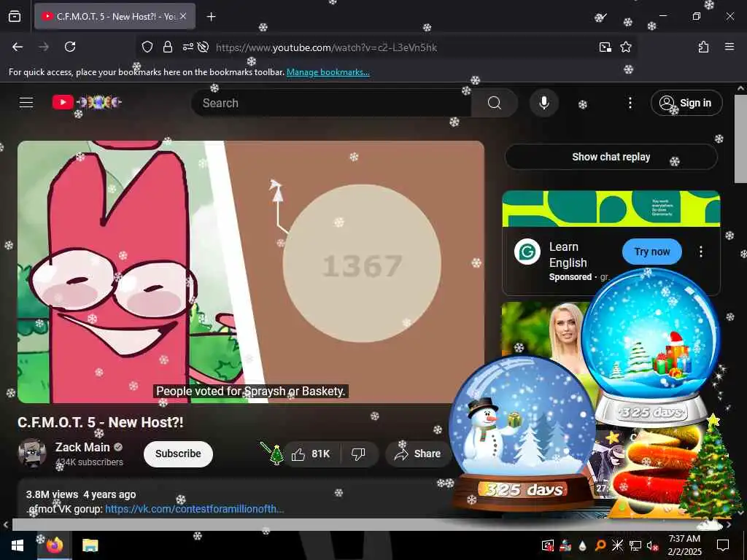Close the C.F.M.O.T. 5 tab
Viewport: 747px width, 560px height.
(183, 16)
